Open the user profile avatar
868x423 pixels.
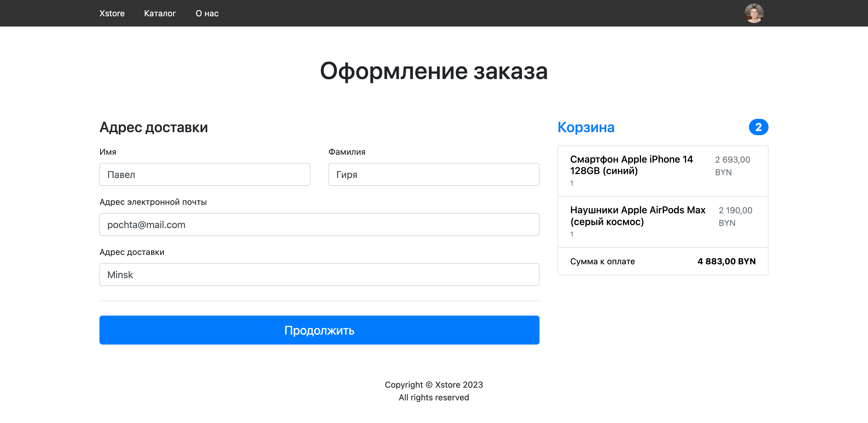point(754,13)
